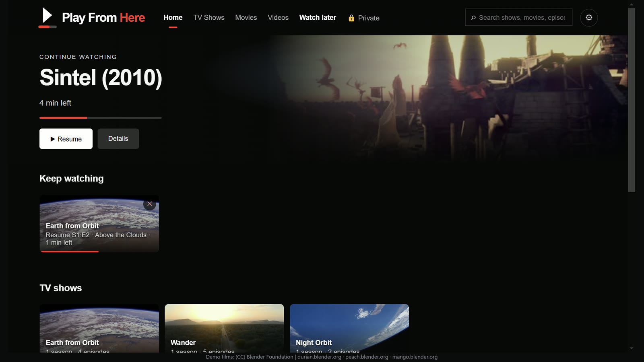Open the Night Orbit show card
The height and width of the screenshot is (362, 644).
click(x=349, y=328)
